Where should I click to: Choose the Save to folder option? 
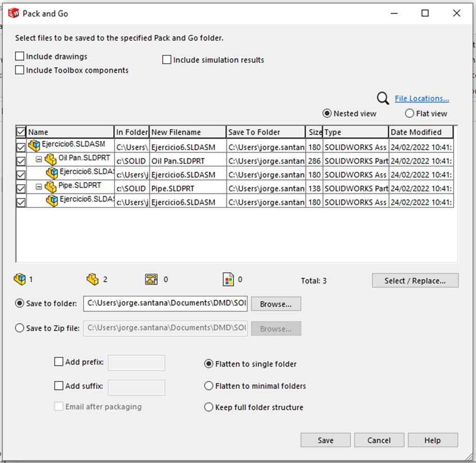tap(20, 303)
